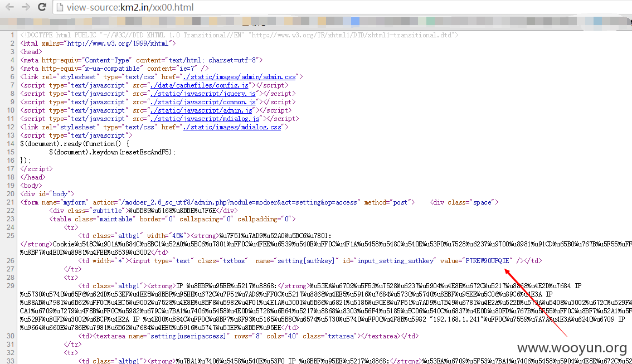Click the class value "txtarea"
Image resolution: width=632 pixels, height=364 pixels.
click(341, 336)
